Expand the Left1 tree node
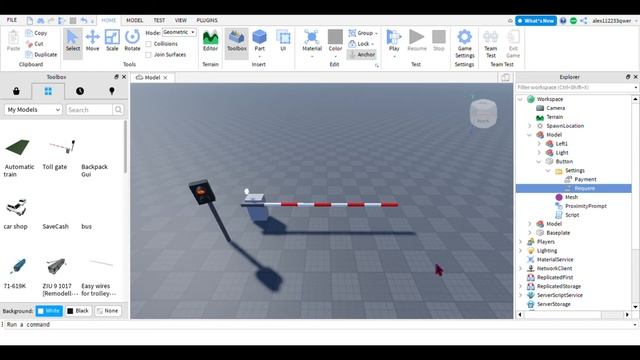Screen dimensions: 640x360 (539, 144)
